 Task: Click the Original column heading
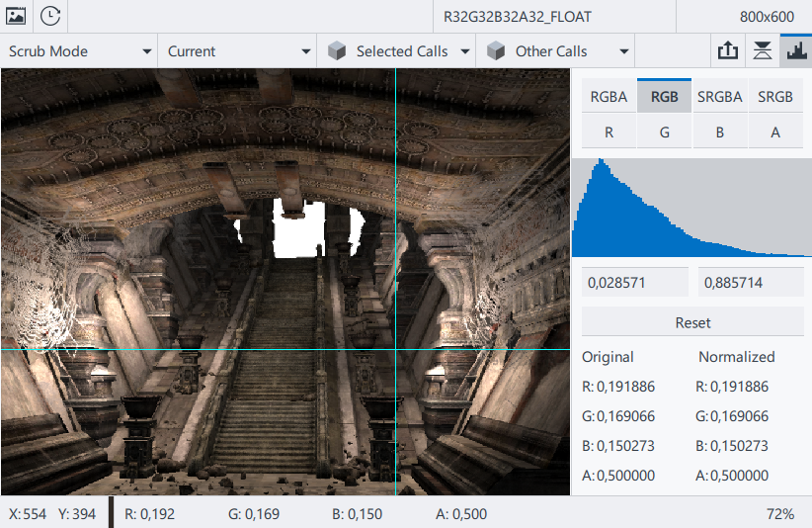[608, 357]
